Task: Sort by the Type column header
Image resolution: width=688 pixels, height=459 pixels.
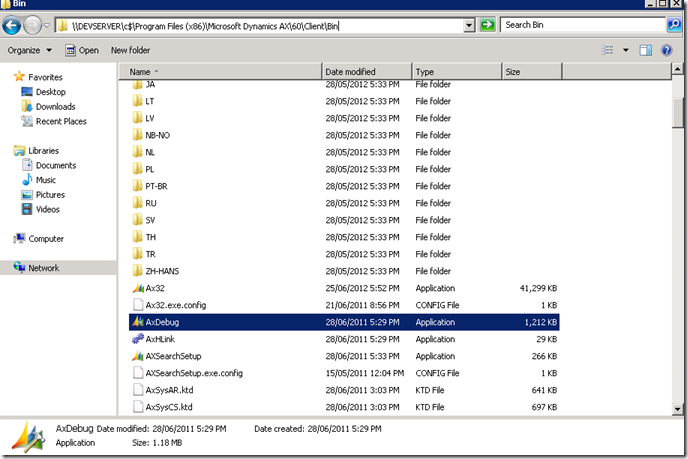Action: 457,72
